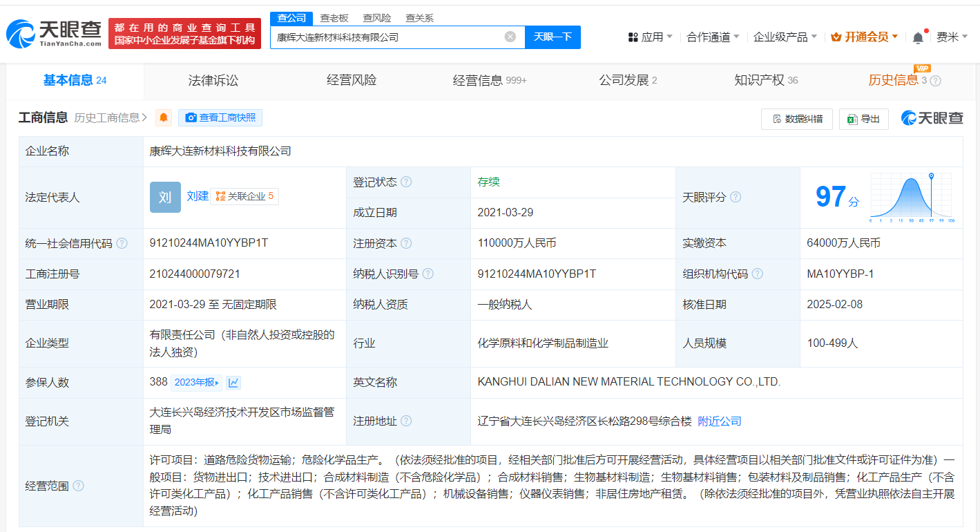The width and height of the screenshot is (980, 532).
Task: Click the company name search input field
Action: pyautogui.click(x=387, y=37)
